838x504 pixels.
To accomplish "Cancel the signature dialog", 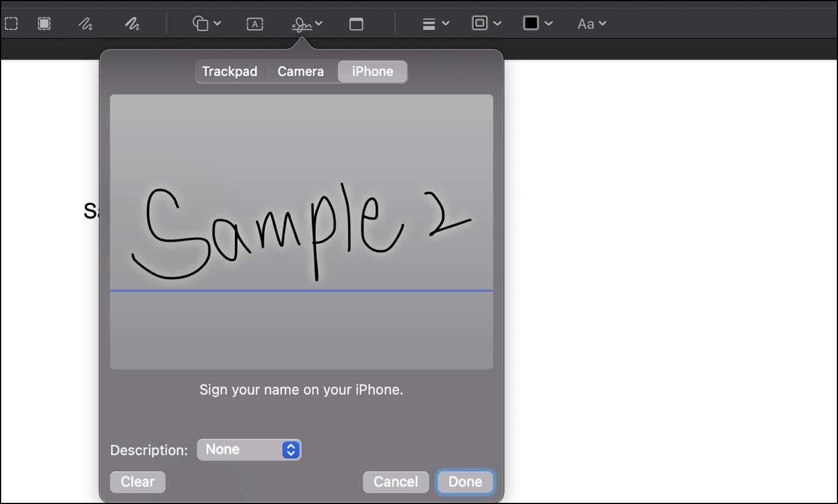I will (x=396, y=482).
